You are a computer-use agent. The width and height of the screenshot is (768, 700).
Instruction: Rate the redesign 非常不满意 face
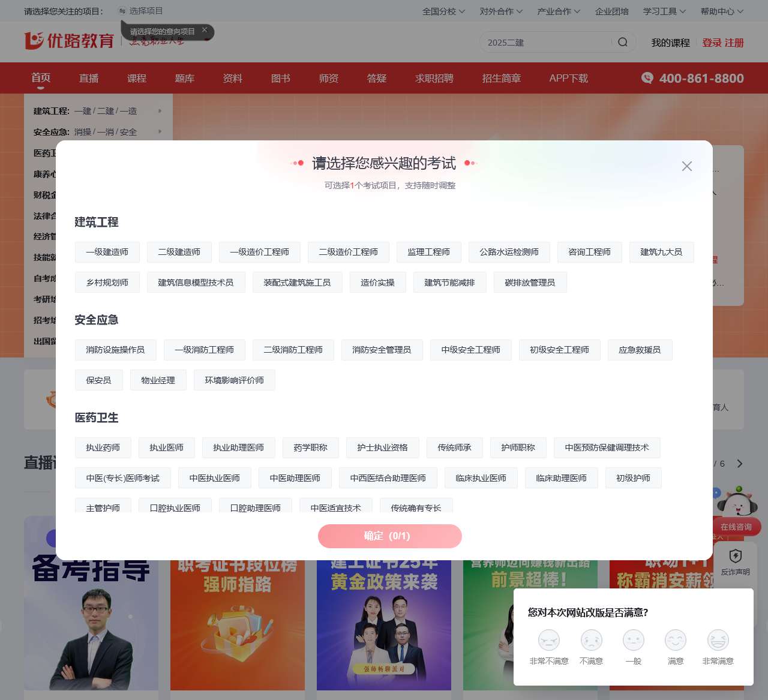[x=549, y=640]
